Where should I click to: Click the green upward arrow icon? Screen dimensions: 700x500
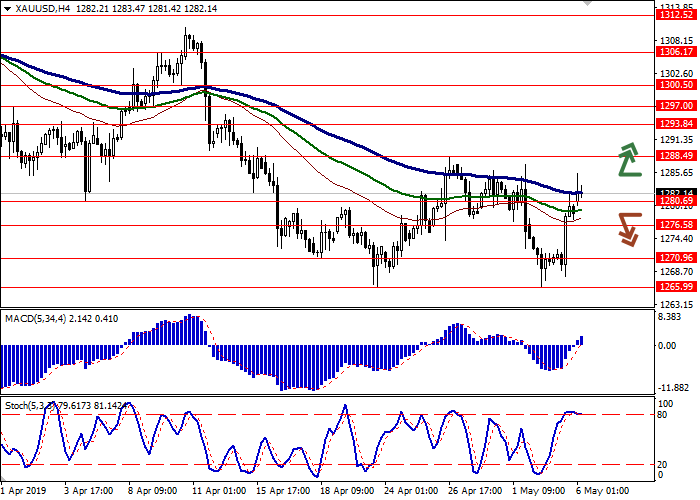(x=628, y=160)
